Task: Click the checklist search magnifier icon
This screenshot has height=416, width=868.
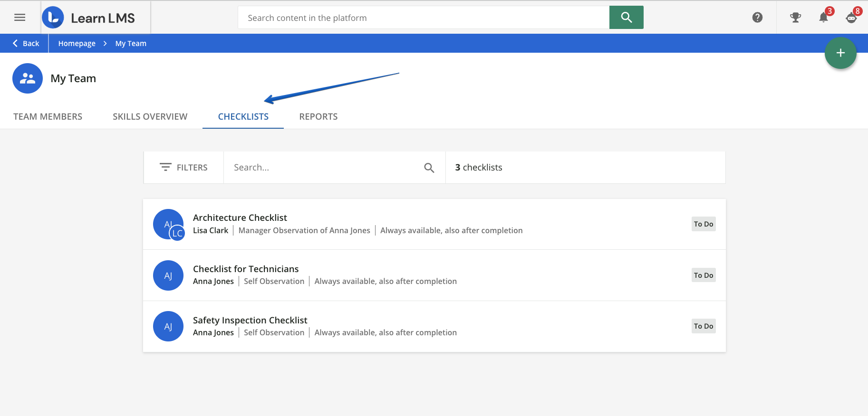Action: pyautogui.click(x=429, y=168)
